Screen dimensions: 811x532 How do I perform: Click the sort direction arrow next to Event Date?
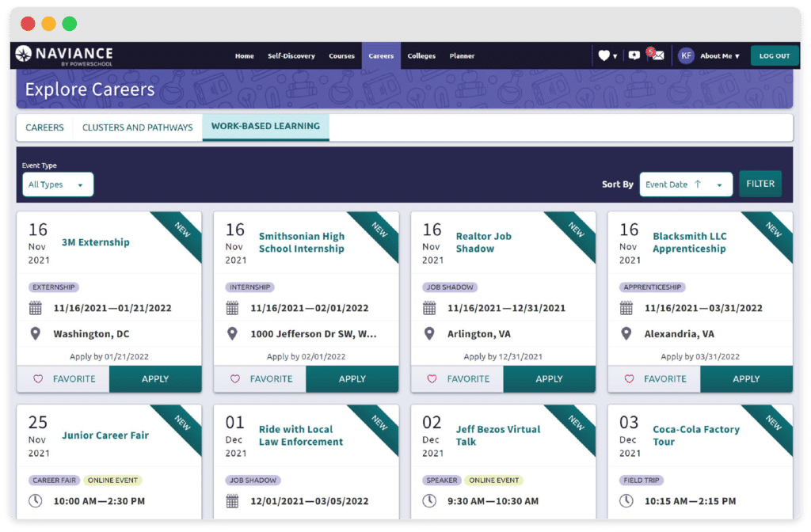pos(698,184)
